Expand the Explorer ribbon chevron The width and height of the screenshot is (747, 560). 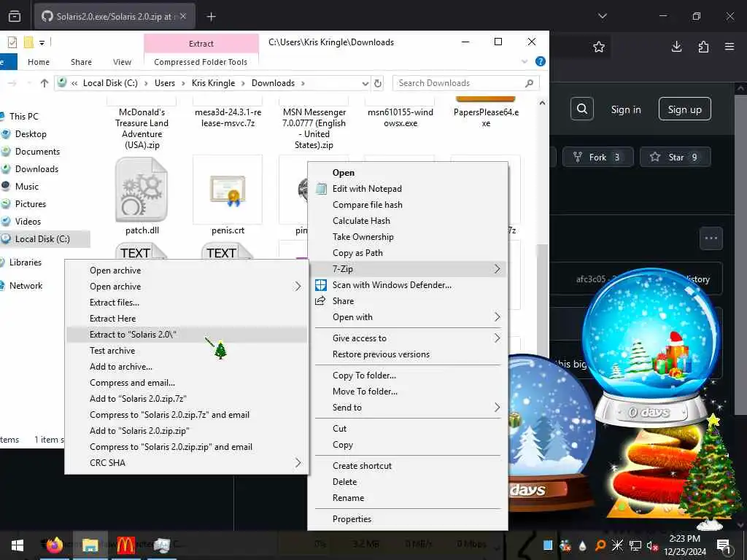click(525, 61)
